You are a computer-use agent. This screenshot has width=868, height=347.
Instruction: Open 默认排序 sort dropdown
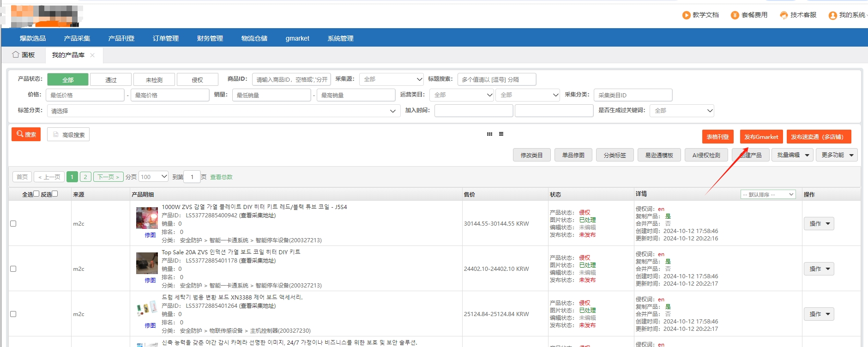(x=768, y=194)
